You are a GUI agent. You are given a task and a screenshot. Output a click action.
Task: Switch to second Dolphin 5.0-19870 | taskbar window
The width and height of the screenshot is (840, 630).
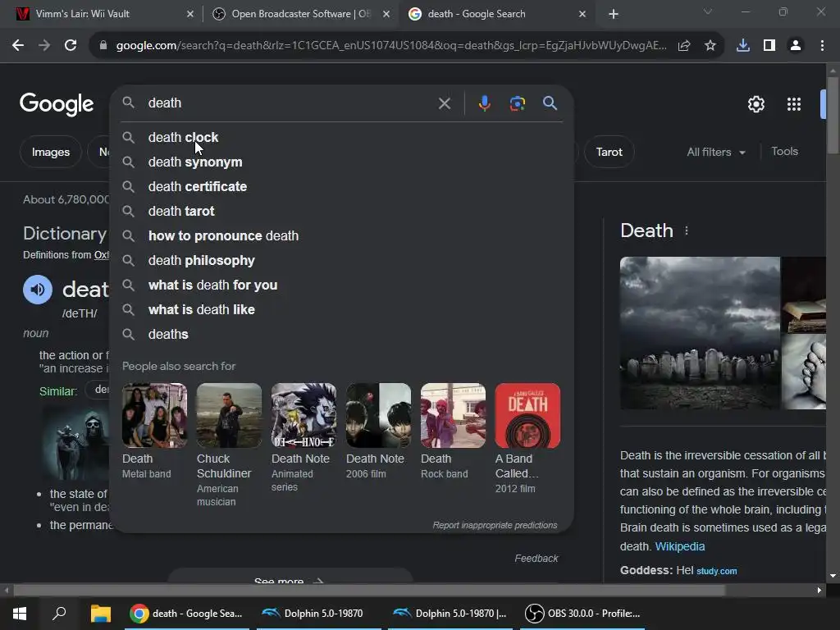pyautogui.click(x=450, y=614)
